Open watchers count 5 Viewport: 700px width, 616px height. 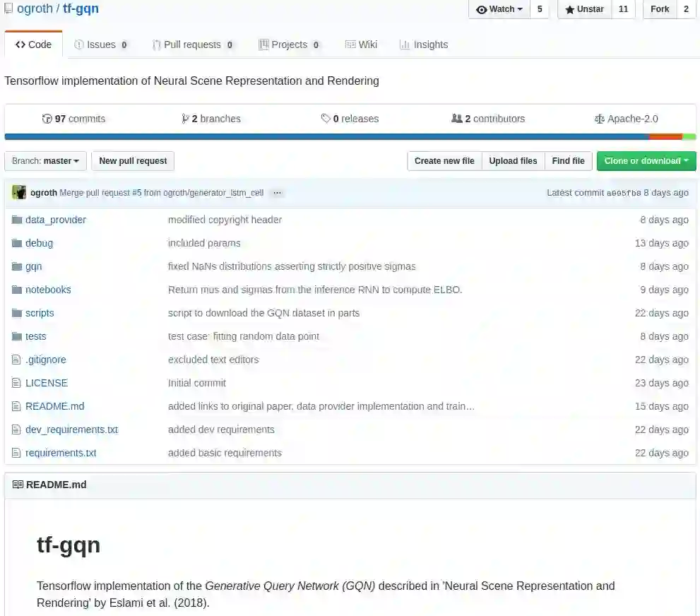(x=539, y=9)
